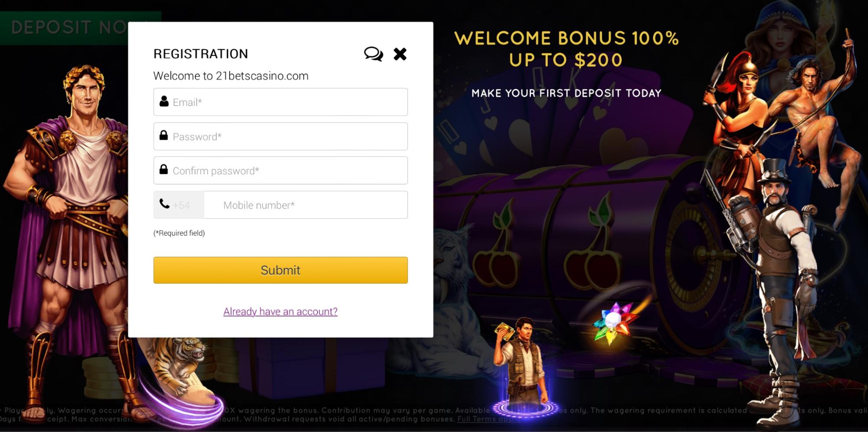
Task: Focus the Confirm password input field
Action: pyautogui.click(x=281, y=171)
